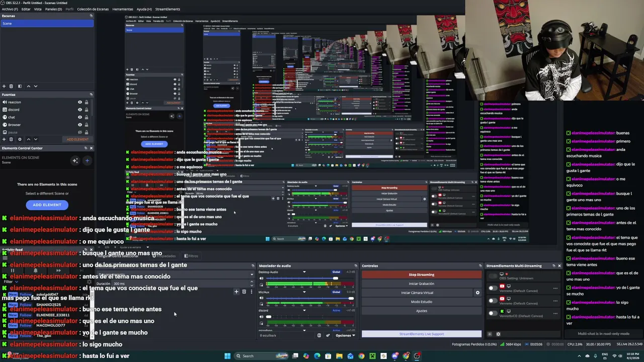This screenshot has width=644, height=362.
Task: Open the Editar menu
Action: 26,9
